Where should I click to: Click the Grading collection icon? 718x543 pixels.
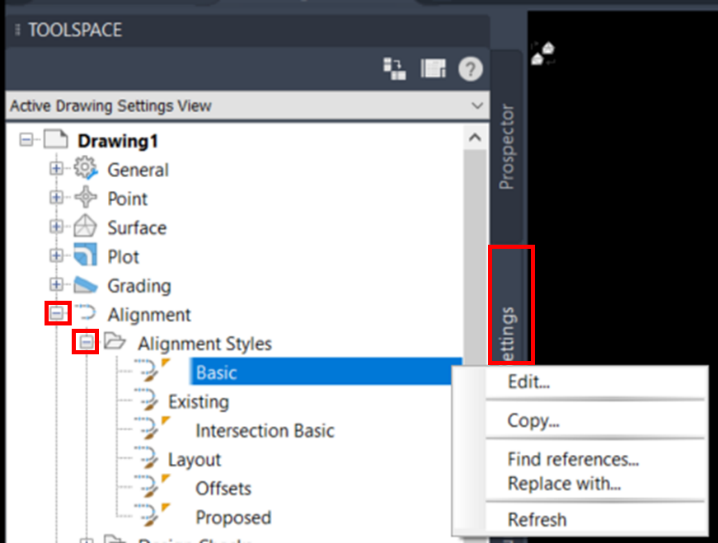tap(86, 286)
